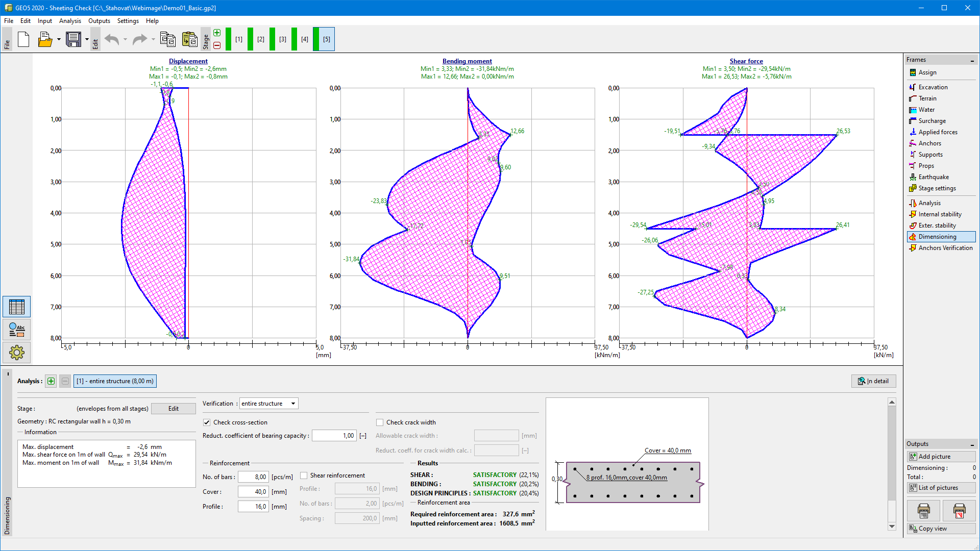Toggle the Shear reinforcement checkbox
Screen dimensions: 980x551
pos(304,475)
